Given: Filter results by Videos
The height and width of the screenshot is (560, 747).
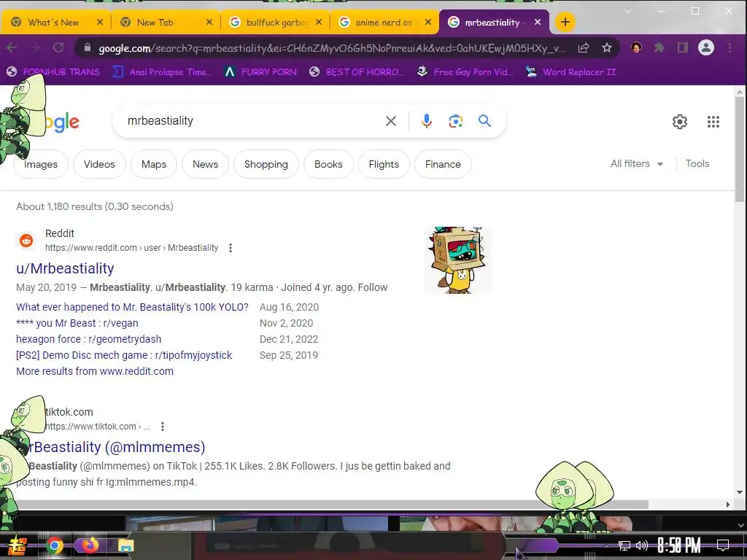Looking at the screenshot, I should coord(99,164).
